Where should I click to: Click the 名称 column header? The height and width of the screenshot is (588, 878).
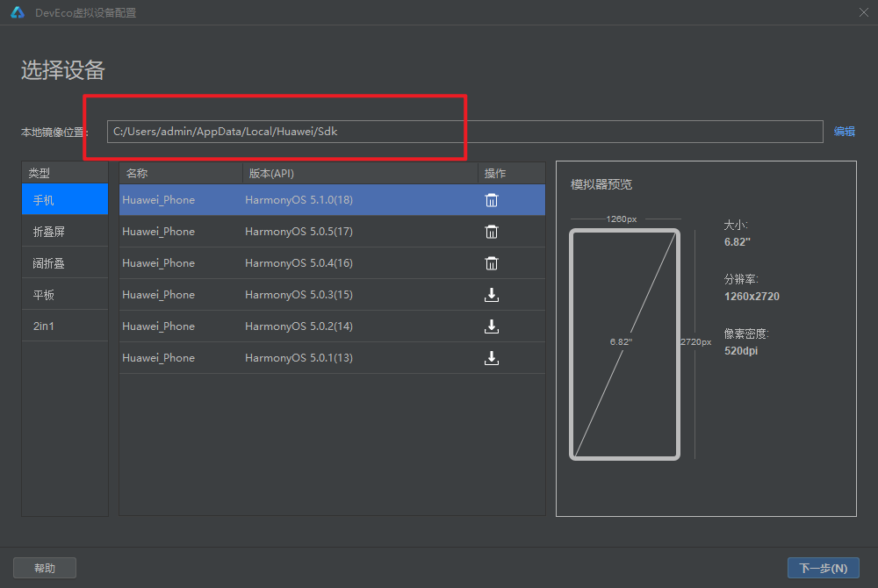(x=181, y=174)
